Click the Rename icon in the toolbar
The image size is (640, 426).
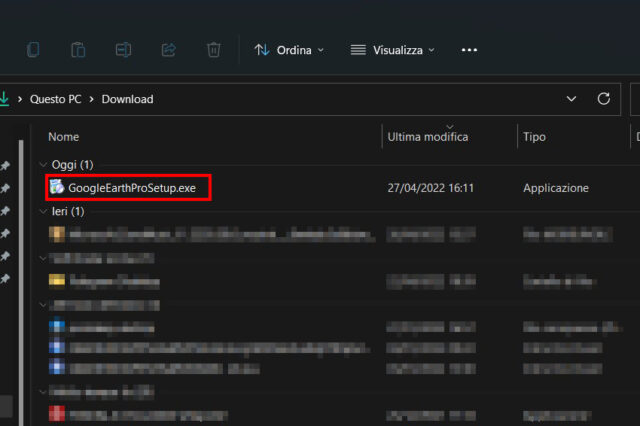[x=123, y=49]
